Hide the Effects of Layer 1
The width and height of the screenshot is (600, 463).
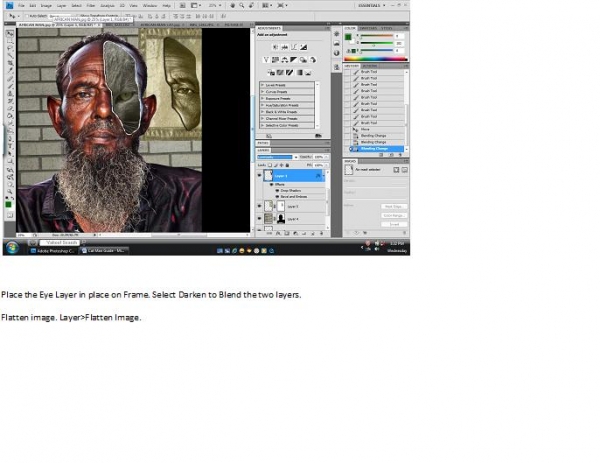(x=272, y=184)
